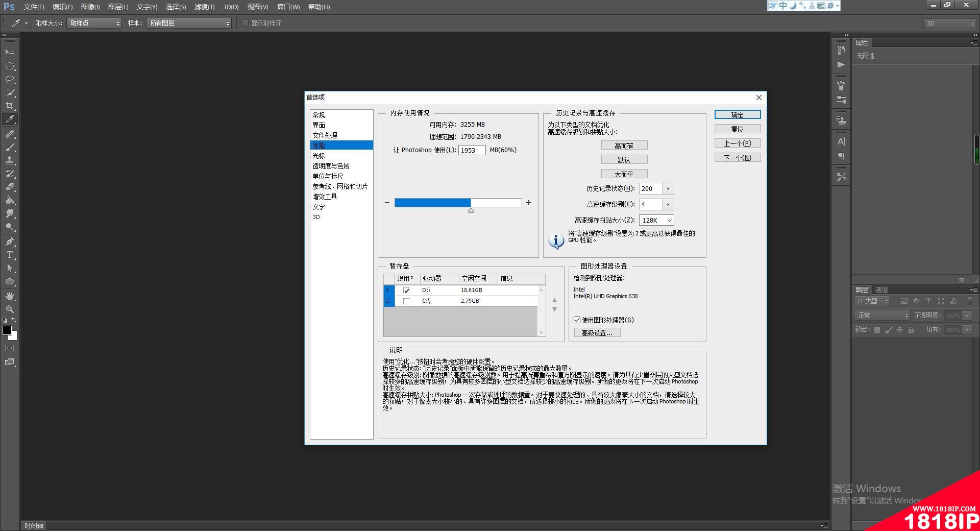The width and height of the screenshot is (980, 531).
Task: Select the Pen tool
Action: [x=10, y=242]
